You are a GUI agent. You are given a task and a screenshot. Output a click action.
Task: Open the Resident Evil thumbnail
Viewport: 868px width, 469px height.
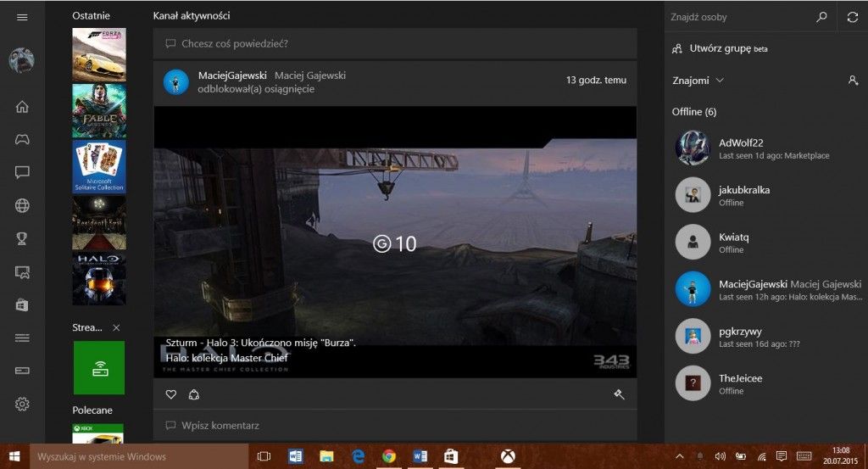[99, 222]
